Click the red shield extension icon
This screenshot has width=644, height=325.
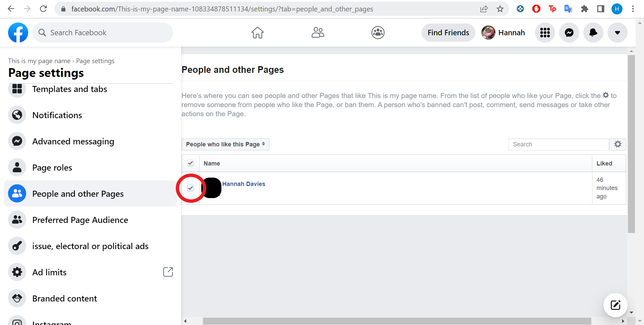pos(536,9)
